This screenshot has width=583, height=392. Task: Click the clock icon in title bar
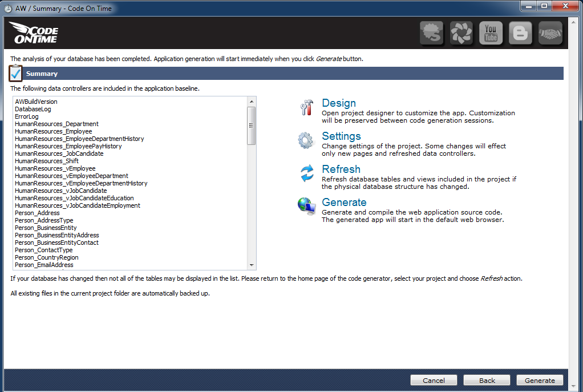tap(8, 9)
